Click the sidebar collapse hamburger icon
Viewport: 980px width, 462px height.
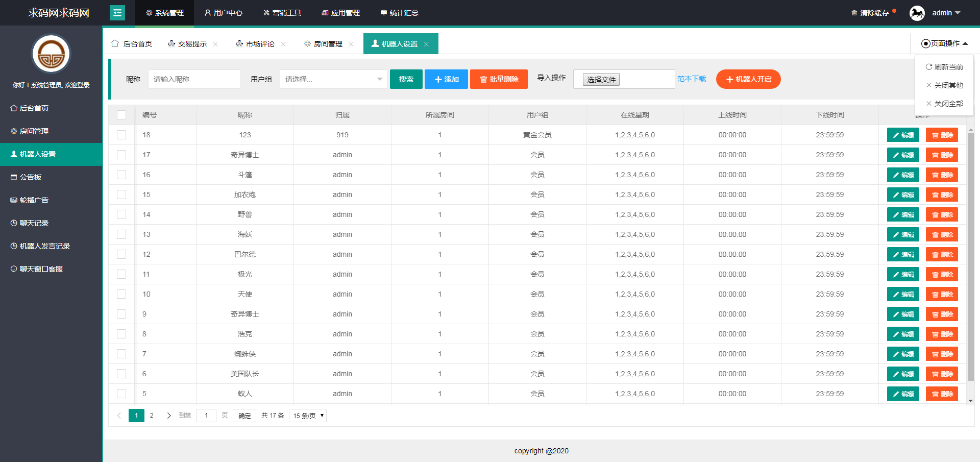pos(117,13)
